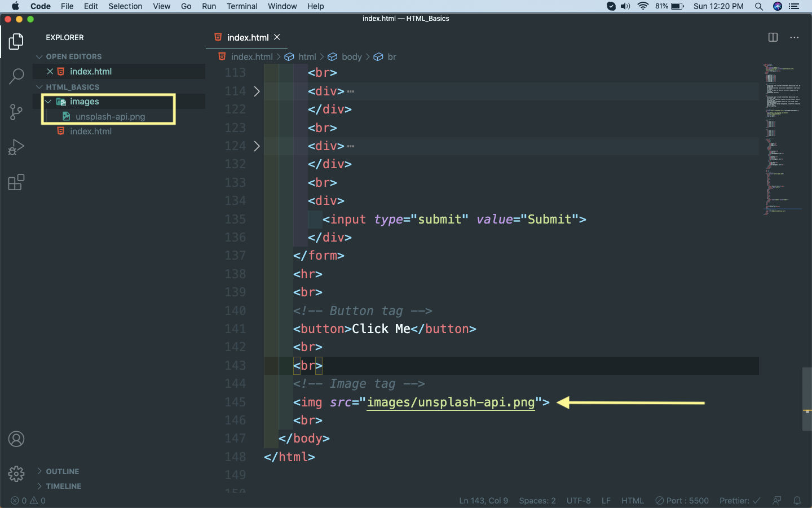Click the br breadcrumb segment
This screenshot has width=812, height=508.
pyautogui.click(x=391, y=57)
